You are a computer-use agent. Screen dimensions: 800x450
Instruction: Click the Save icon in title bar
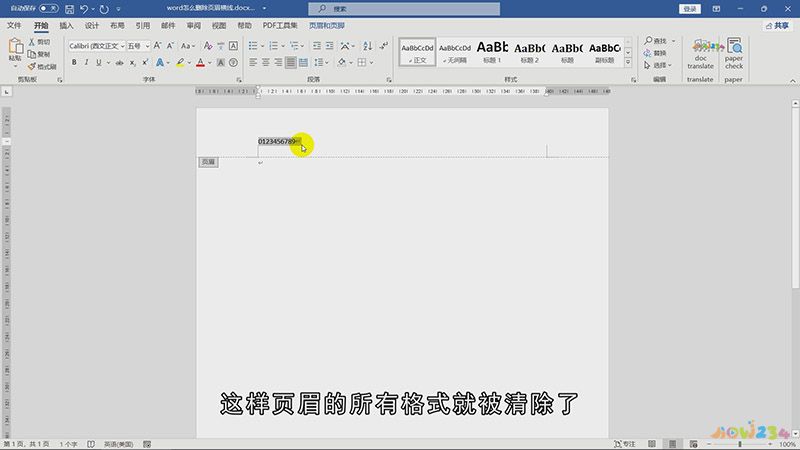(x=69, y=9)
